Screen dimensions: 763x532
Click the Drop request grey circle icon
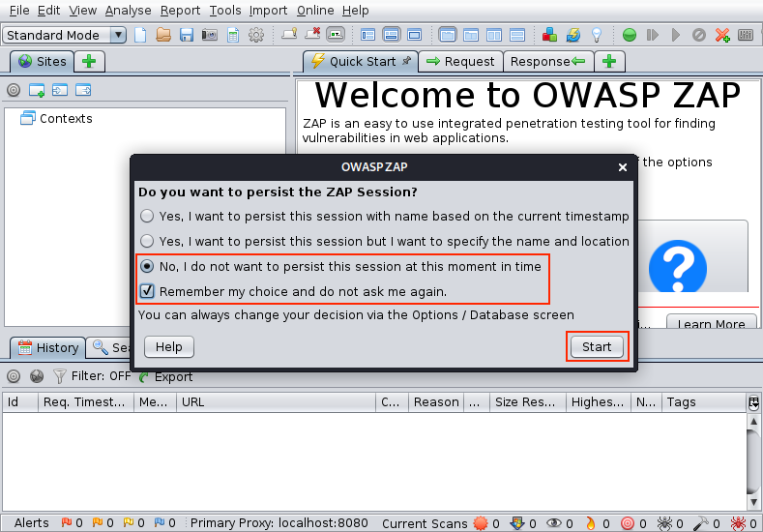pyautogui.click(x=699, y=35)
